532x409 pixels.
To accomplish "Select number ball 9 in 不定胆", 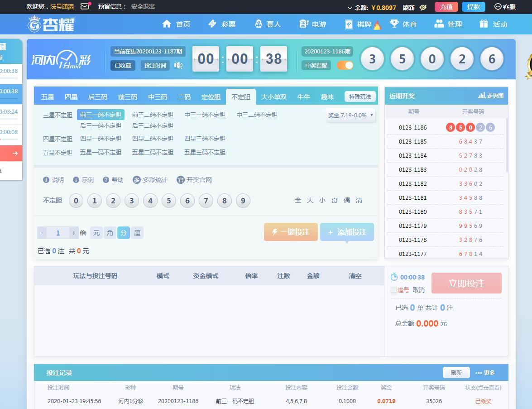I will (243, 201).
